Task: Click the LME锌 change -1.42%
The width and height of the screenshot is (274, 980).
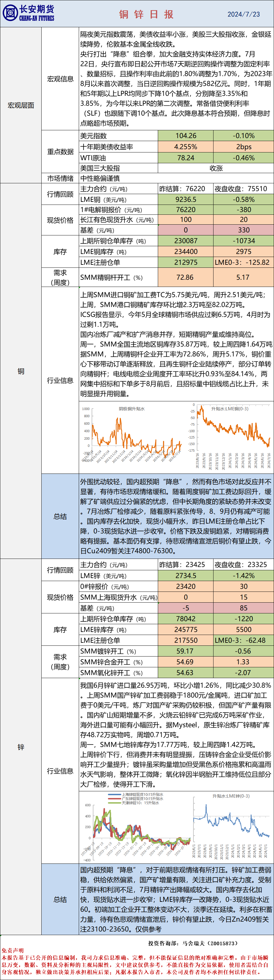Action: [243, 576]
